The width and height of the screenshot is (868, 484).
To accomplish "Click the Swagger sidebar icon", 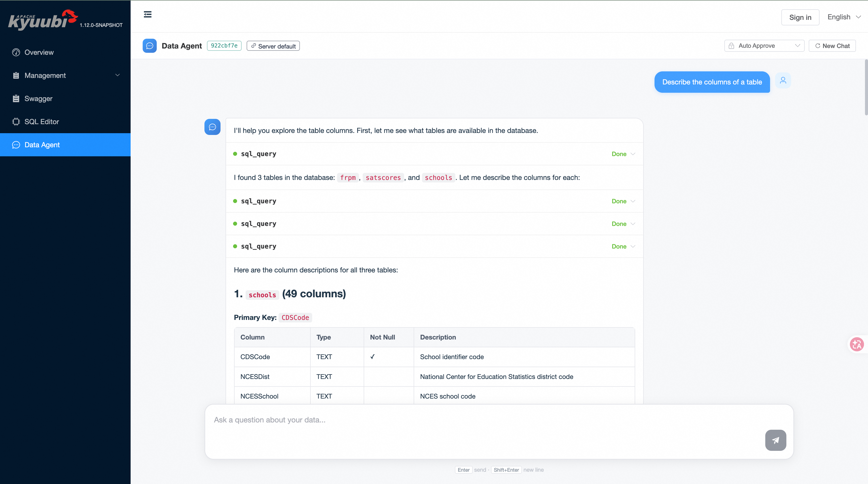I will click(16, 99).
